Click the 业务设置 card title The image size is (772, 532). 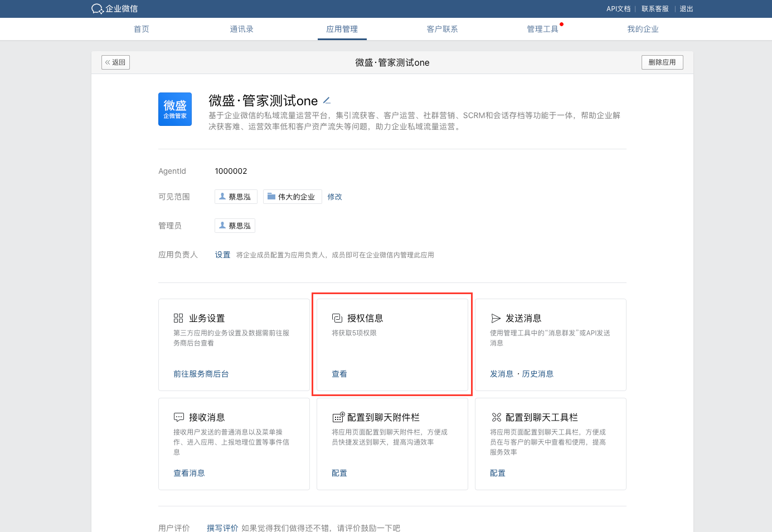click(x=207, y=318)
